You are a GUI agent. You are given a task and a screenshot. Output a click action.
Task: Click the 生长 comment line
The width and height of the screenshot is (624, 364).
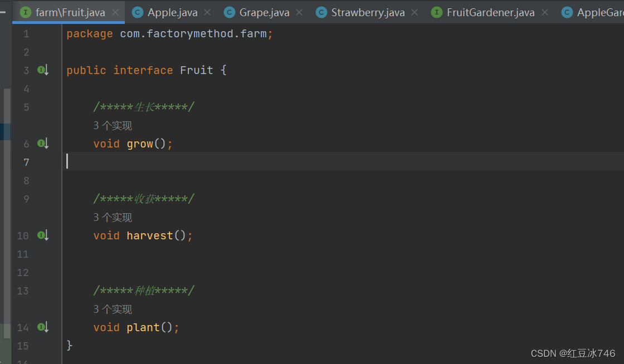144,107
